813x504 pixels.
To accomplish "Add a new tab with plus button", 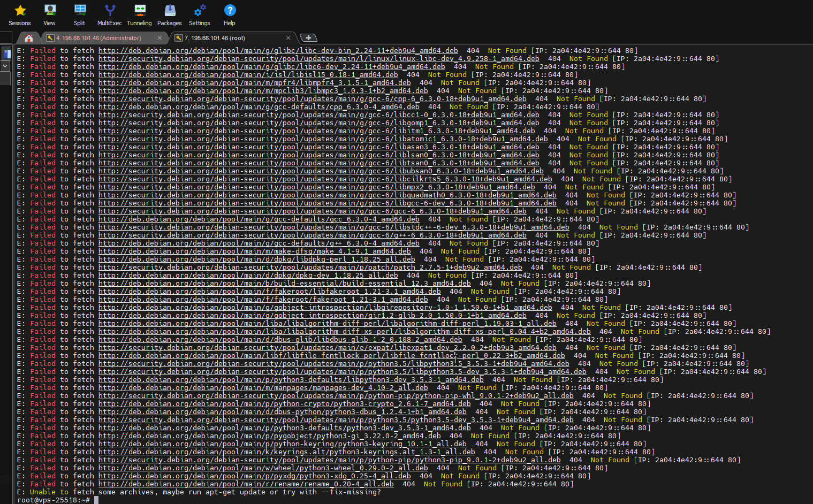I will point(308,38).
